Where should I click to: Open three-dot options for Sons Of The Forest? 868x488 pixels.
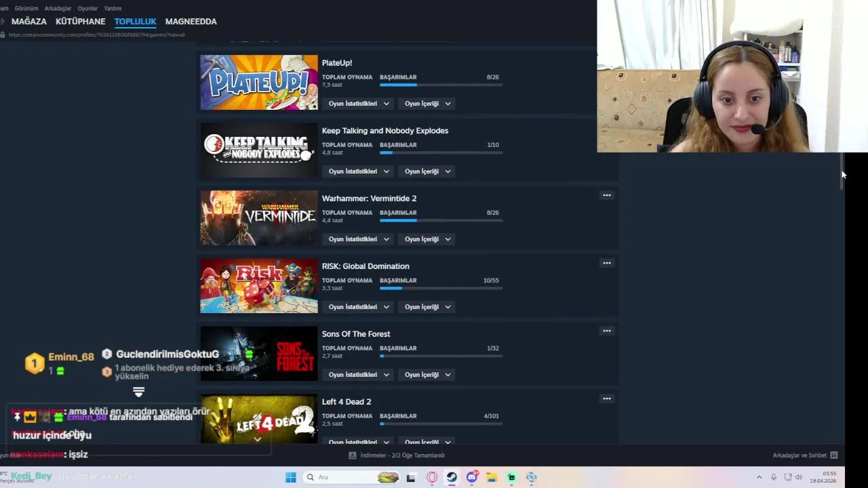point(607,331)
